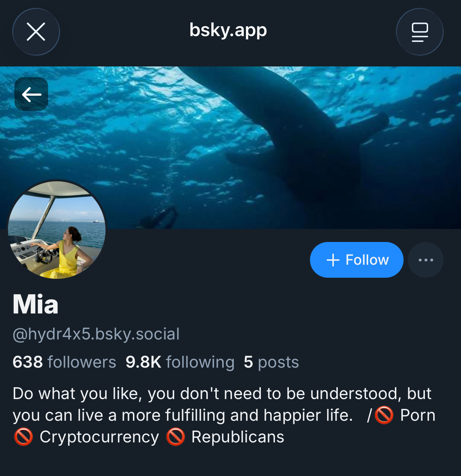
Task: Tap the bio's first line of text
Action: [222, 394]
